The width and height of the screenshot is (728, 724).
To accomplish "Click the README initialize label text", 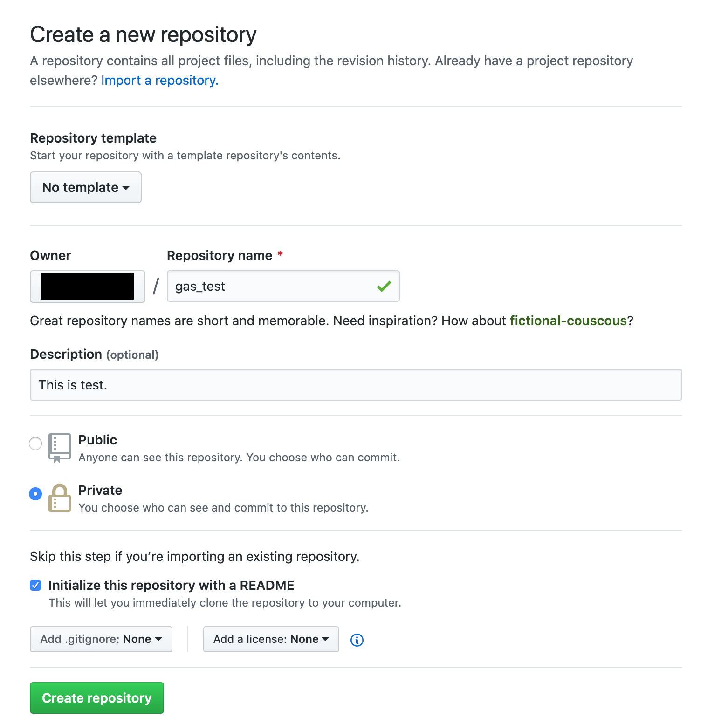I will (172, 585).
